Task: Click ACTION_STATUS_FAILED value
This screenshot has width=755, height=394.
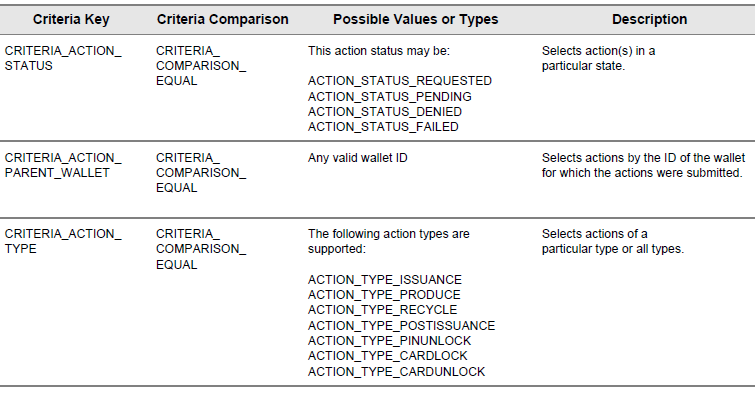Action: click(x=383, y=127)
